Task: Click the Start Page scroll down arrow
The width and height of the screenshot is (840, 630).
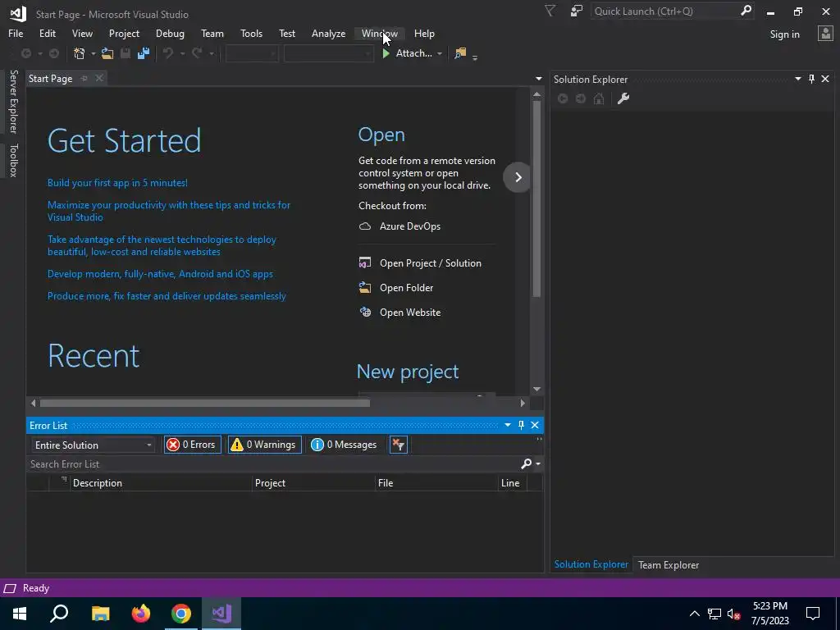Action: click(536, 390)
